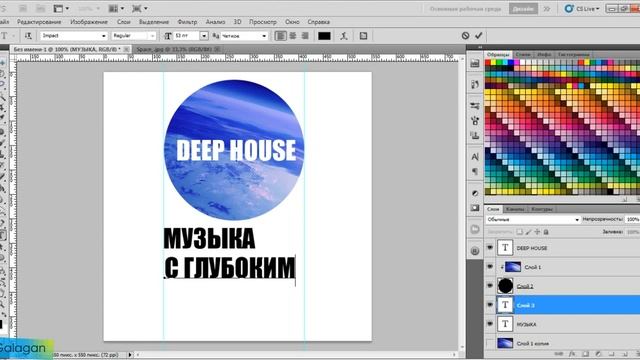640x360 pixels.
Task: Open the View Extras dropdown
Action: pyautogui.click(x=61, y=8)
